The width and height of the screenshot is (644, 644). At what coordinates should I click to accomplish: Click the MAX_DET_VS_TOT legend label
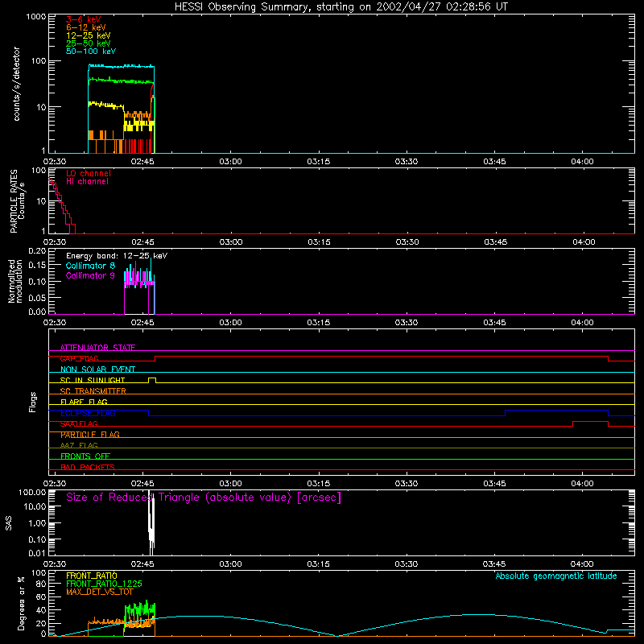tap(99, 592)
